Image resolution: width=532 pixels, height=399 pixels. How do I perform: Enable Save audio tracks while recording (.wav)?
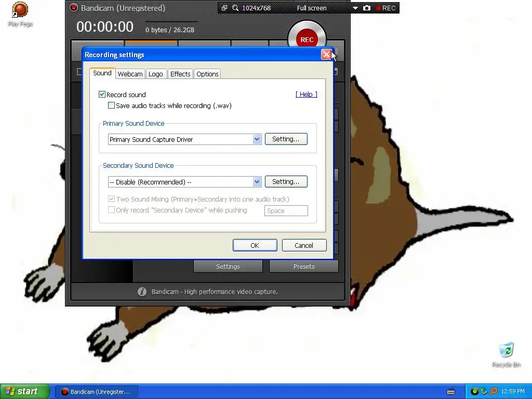click(x=111, y=105)
